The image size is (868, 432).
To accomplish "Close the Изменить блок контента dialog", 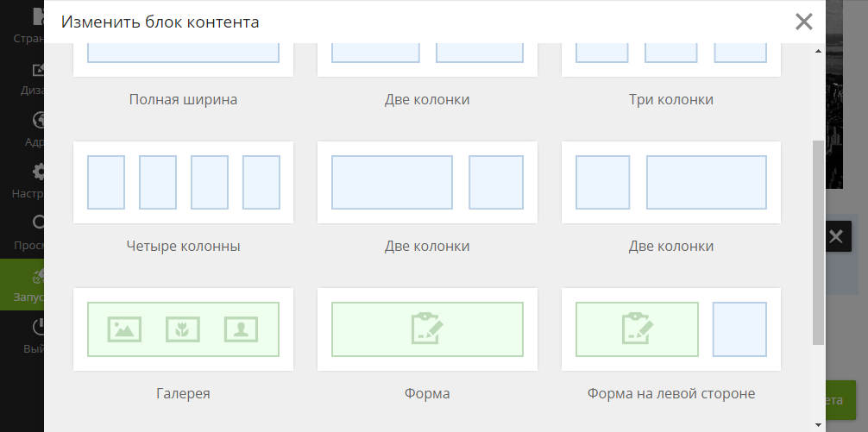I will point(803,22).
